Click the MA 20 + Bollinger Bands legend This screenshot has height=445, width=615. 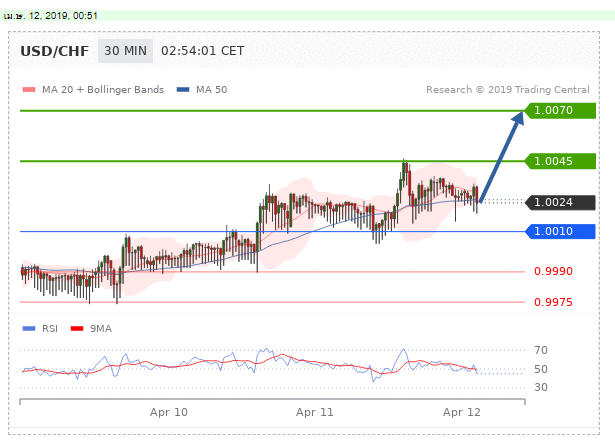tap(103, 90)
